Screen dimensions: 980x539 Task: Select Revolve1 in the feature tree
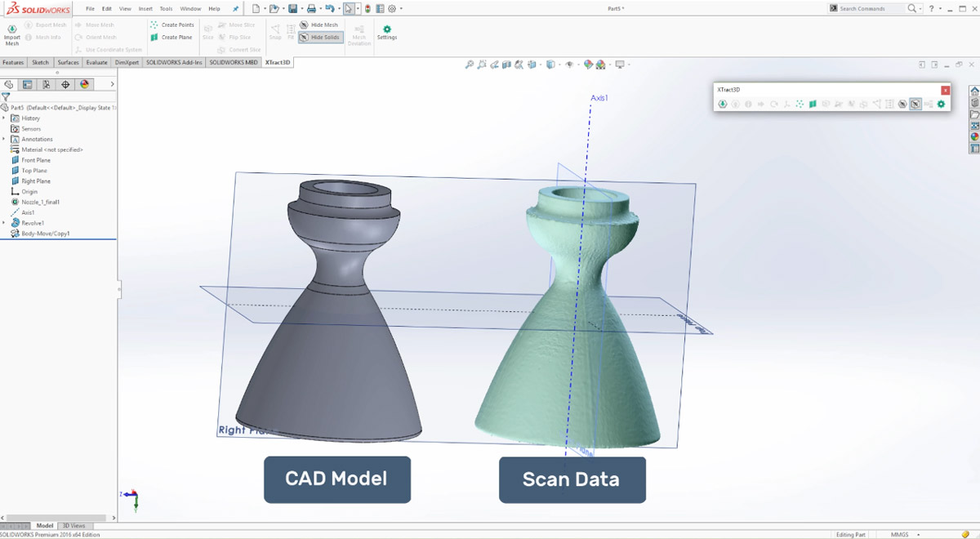pyautogui.click(x=33, y=222)
